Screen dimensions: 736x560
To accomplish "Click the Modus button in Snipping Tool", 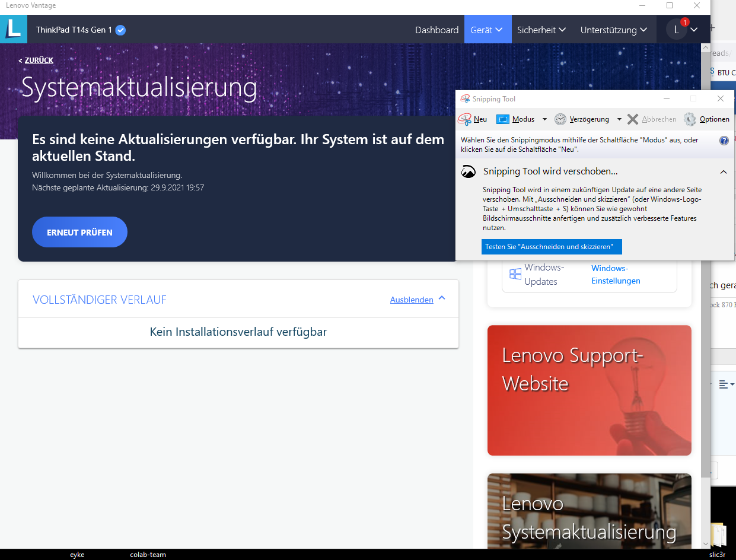I will click(x=515, y=119).
